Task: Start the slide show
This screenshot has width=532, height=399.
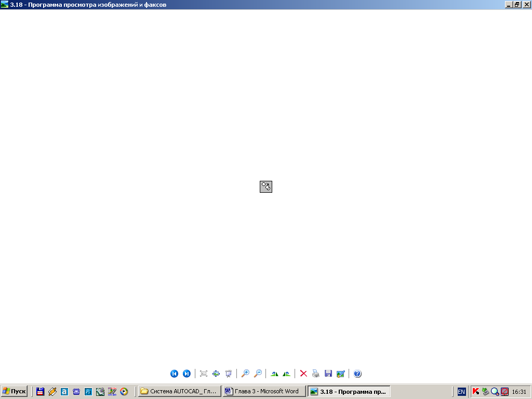Action: 229,374
